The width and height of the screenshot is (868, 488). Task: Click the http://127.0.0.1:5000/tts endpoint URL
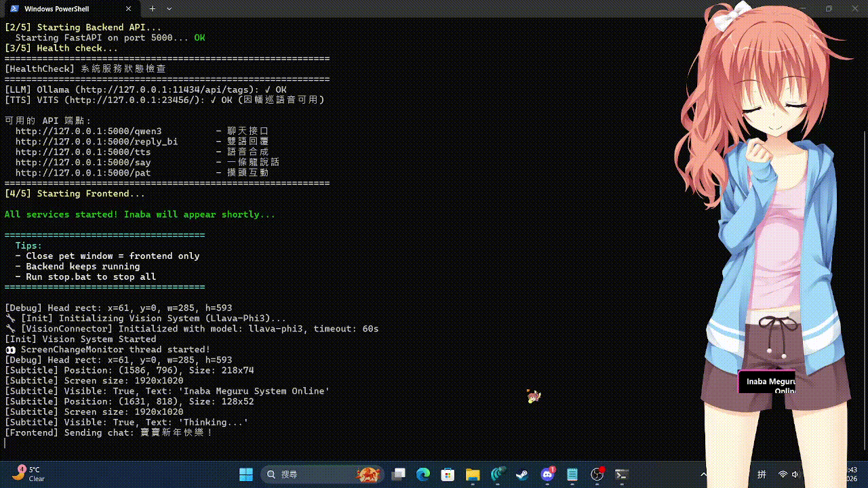coord(83,152)
